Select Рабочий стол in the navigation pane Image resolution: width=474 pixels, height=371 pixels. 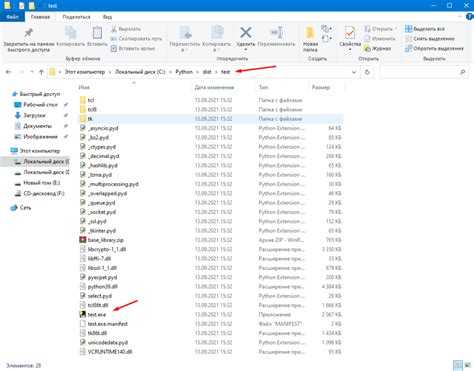pos(40,105)
